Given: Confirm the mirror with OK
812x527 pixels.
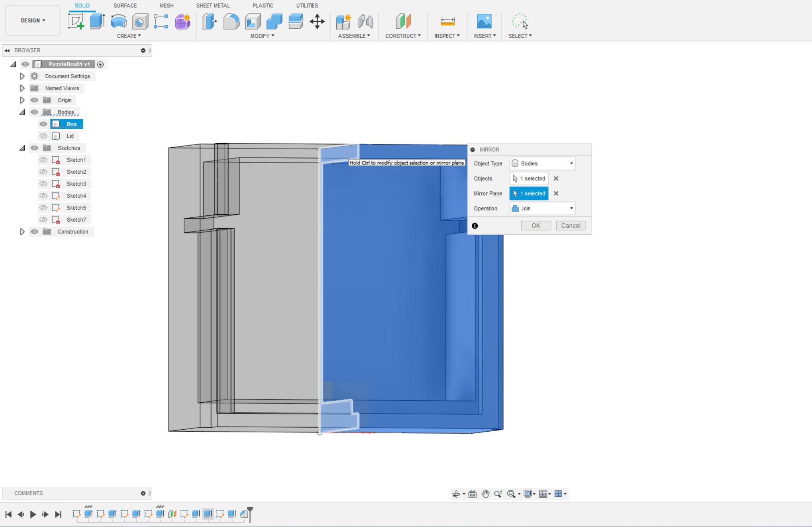Looking at the screenshot, I should (x=536, y=226).
